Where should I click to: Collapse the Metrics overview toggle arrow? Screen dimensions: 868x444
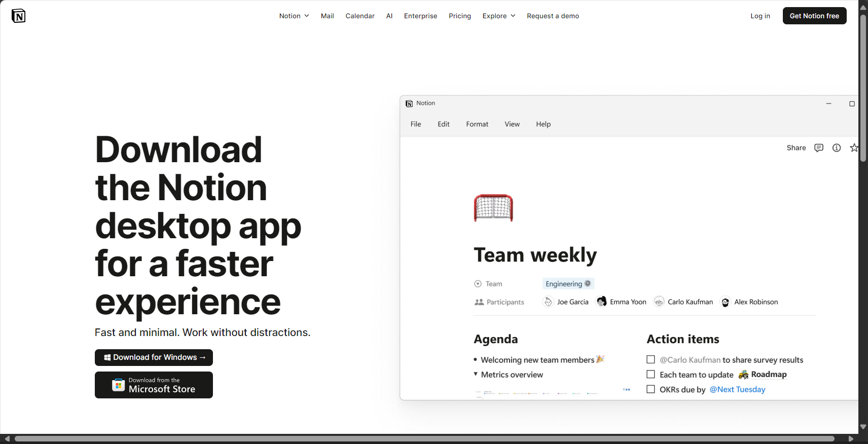[x=476, y=374]
